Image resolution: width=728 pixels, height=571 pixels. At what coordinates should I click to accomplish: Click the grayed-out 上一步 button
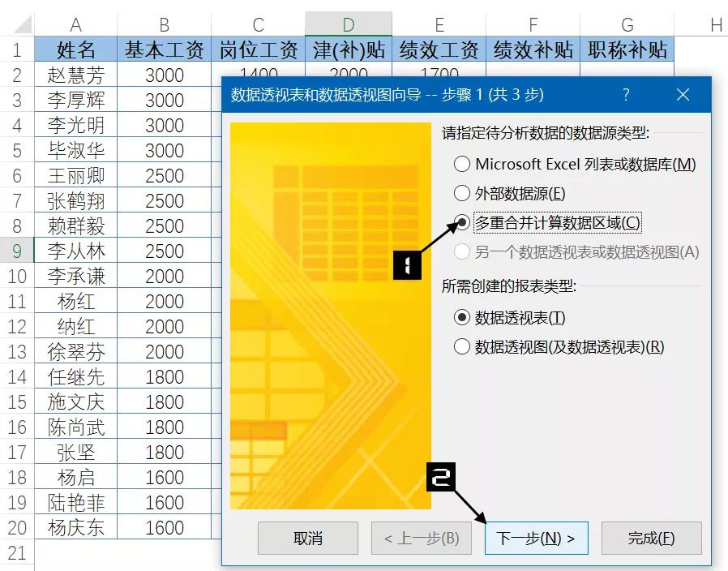point(421,537)
